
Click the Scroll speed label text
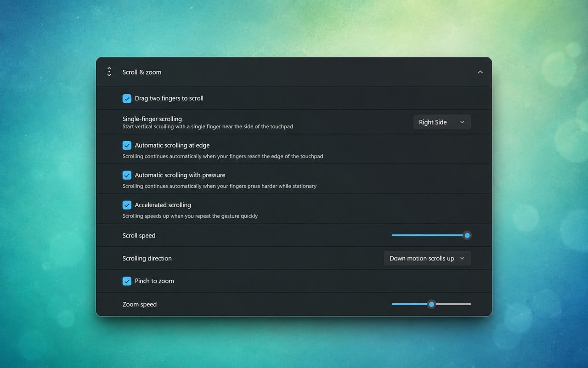click(139, 236)
